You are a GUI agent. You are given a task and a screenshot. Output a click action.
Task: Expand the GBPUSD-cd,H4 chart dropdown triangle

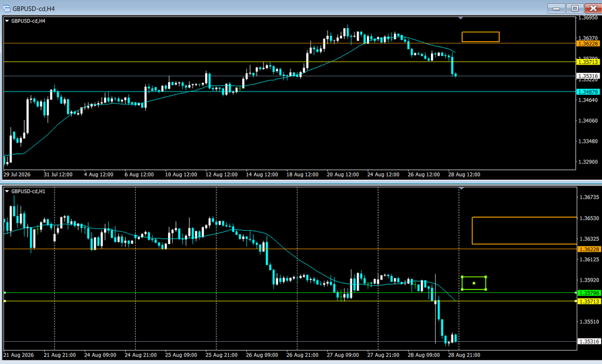click(x=7, y=21)
